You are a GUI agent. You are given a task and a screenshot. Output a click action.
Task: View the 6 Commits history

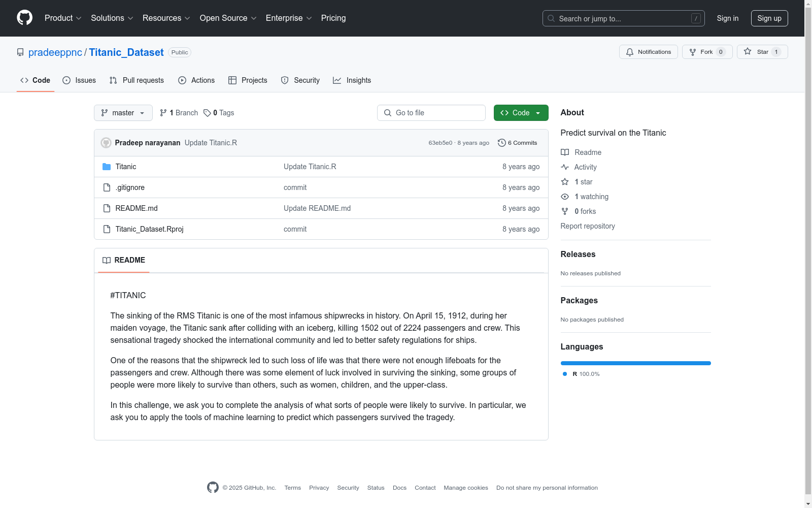[518, 143]
